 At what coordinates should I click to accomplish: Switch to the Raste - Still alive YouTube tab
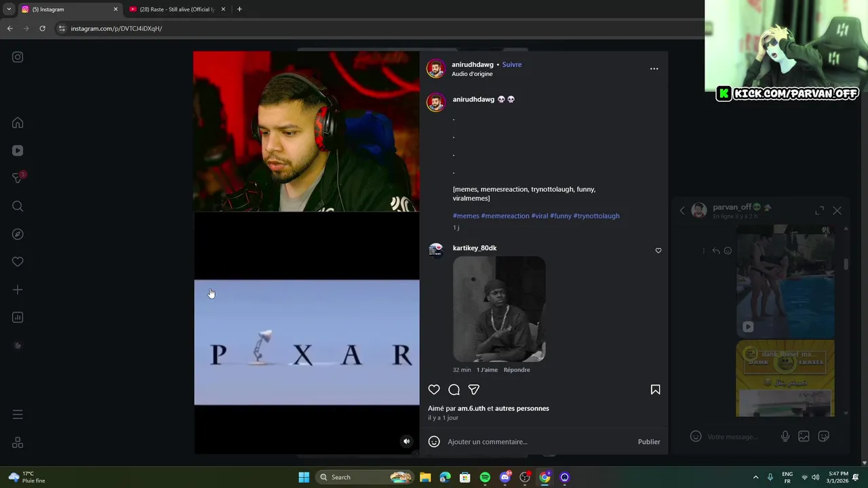(178, 9)
